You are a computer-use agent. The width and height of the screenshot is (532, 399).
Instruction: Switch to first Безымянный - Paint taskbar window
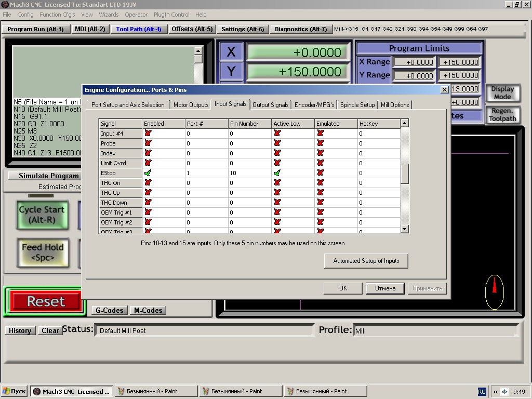click(x=156, y=391)
